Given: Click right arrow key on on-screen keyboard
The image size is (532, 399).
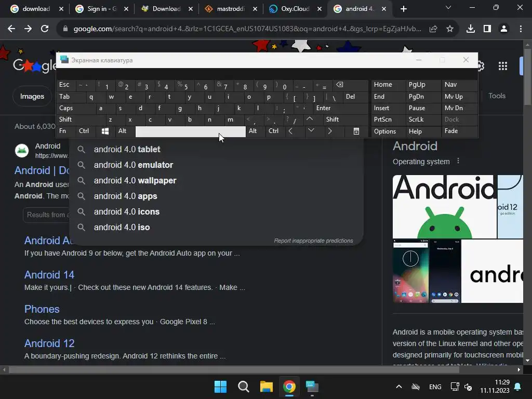Looking at the screenshot, I should [x=330, y=131].
